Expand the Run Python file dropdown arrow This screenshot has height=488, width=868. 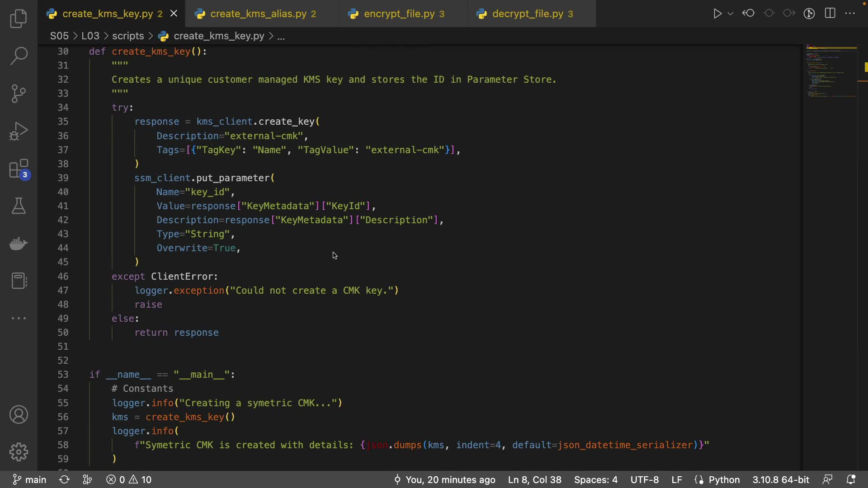click(731, 14)
